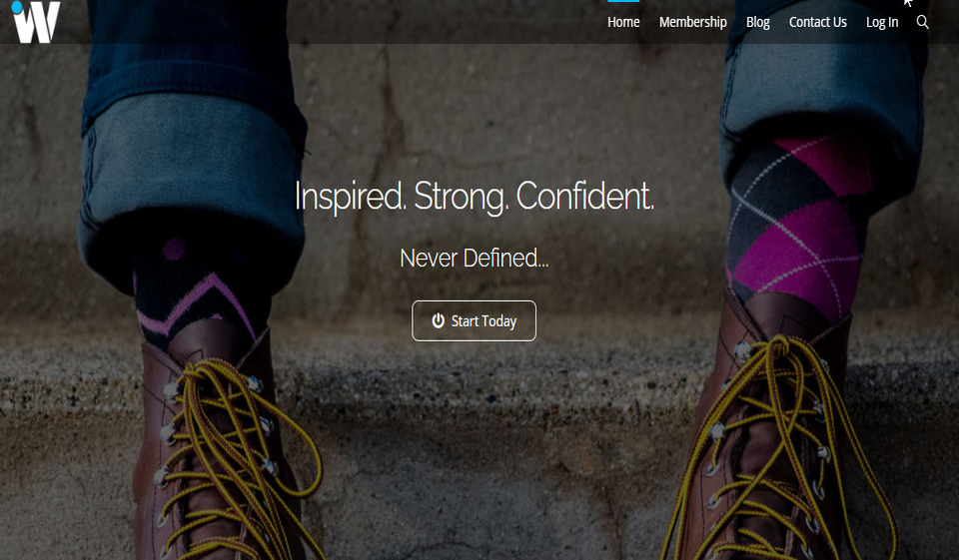Screen dimensions: 959x560
Task: Select Log In in the navigation
Action: (882, 23)
